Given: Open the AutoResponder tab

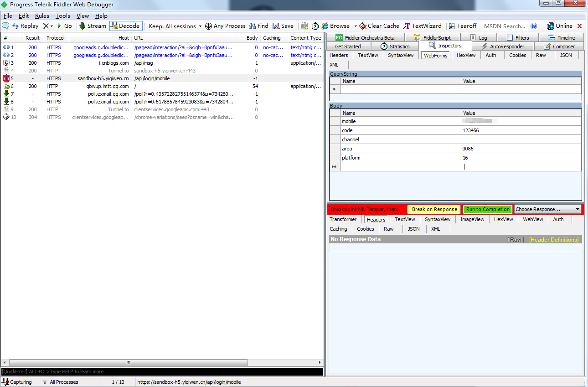Looking at the screenshot, I should [503, 46].
